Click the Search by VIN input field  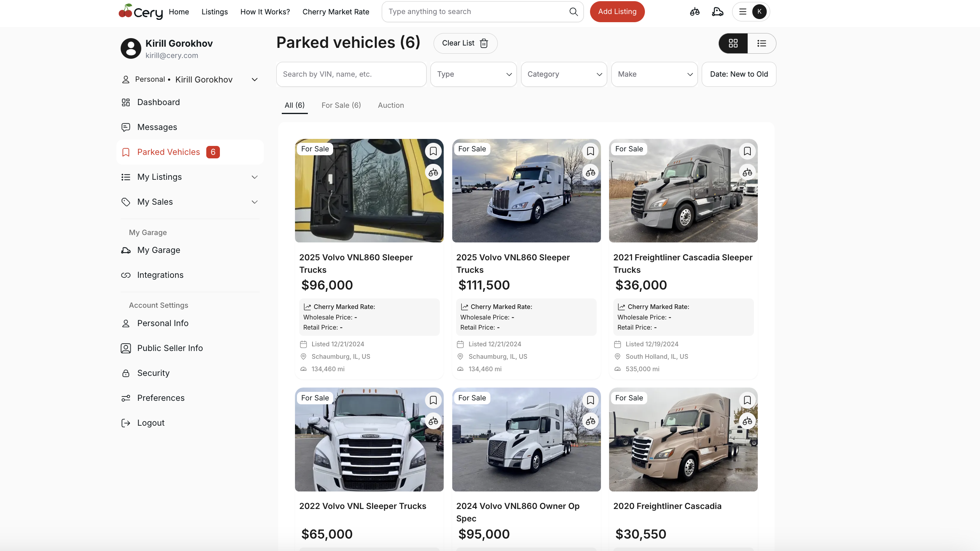tap(351, 74)
